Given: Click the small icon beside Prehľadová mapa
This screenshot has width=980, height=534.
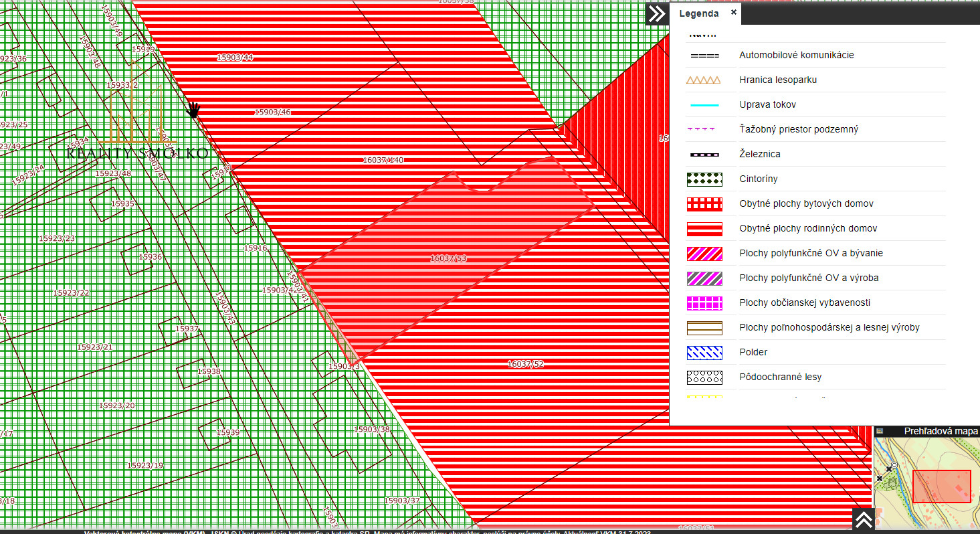Looking at the screenshot, I should pos(880,432).
